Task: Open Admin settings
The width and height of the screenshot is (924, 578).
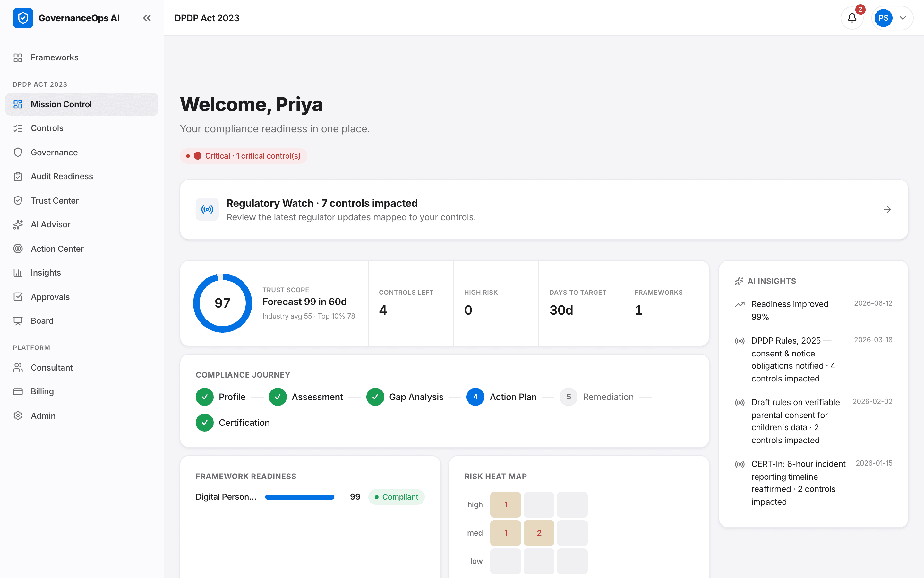Action: (x=82, y=416)
